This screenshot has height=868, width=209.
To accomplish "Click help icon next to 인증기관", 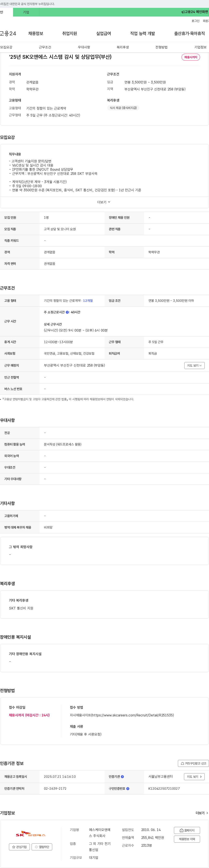I will [x=122, y=777].
